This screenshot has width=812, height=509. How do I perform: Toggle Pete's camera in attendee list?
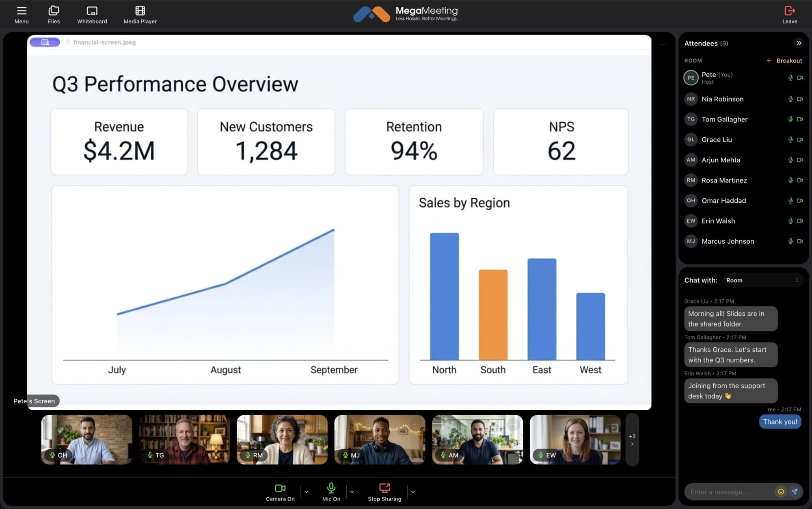800,78
